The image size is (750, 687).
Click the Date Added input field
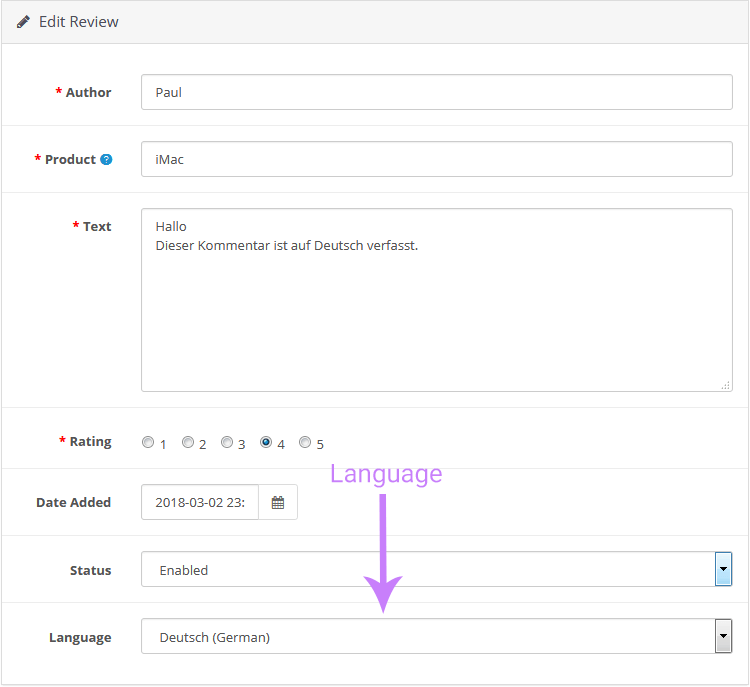[200, 502]
